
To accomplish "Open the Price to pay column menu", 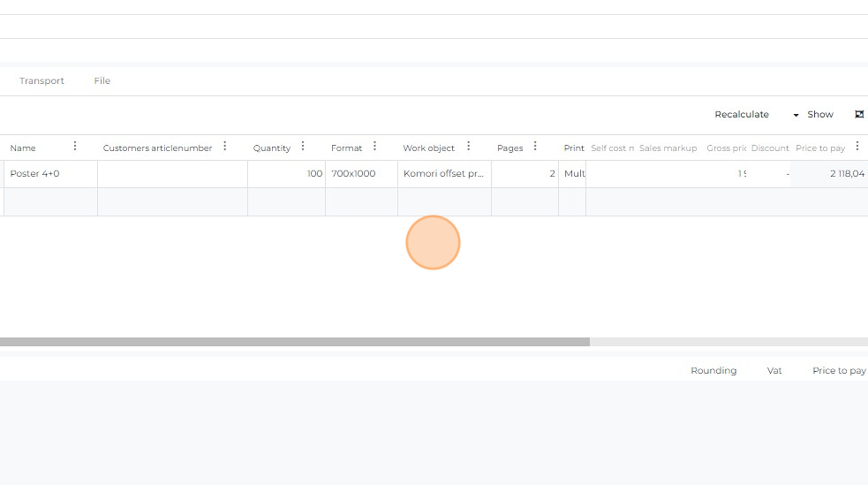I will 857,147.
